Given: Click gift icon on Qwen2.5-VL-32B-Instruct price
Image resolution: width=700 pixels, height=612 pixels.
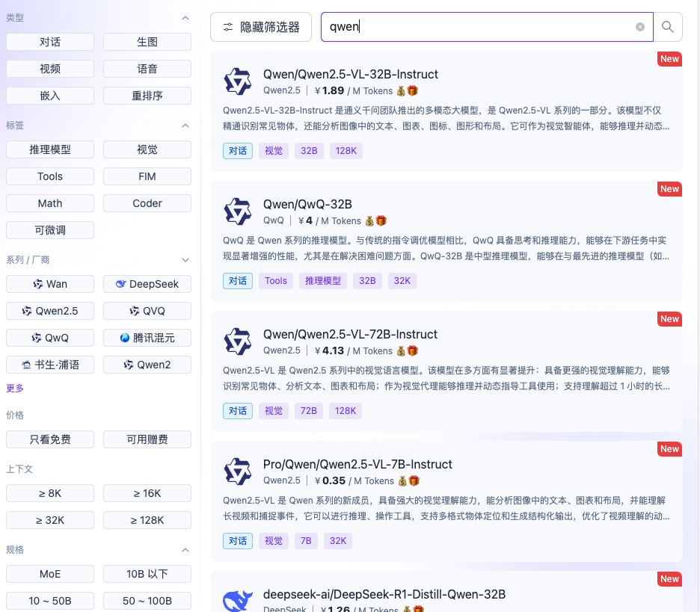Looking at the screenshot, I should (x=413, y=90).
